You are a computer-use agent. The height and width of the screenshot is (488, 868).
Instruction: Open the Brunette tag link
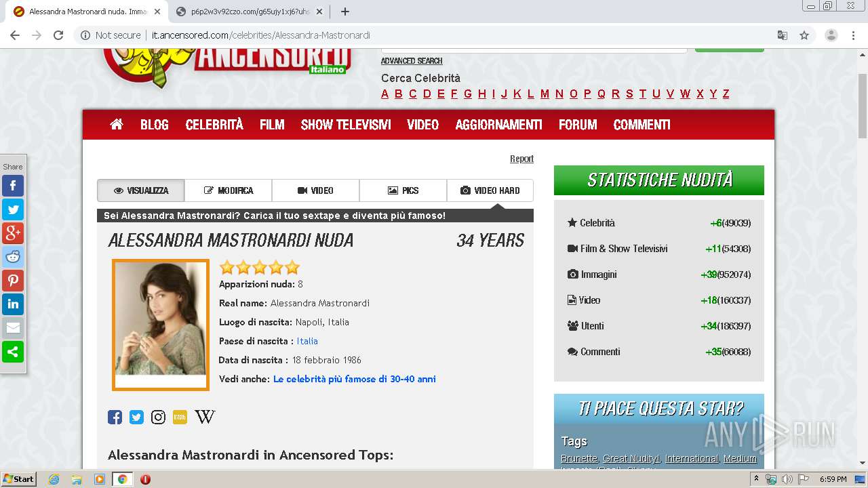579,459
